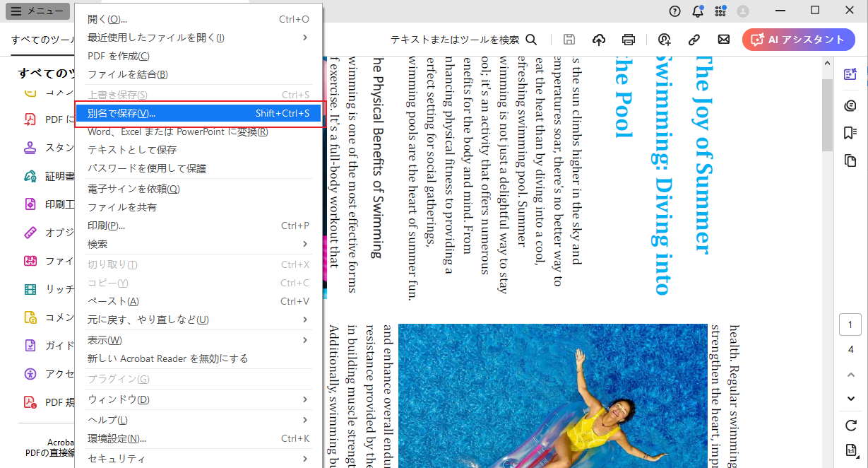Screen dimensions: 868x468
Task: Open 環境設定(N)... menu item
Action: click(x=198, y=438)
